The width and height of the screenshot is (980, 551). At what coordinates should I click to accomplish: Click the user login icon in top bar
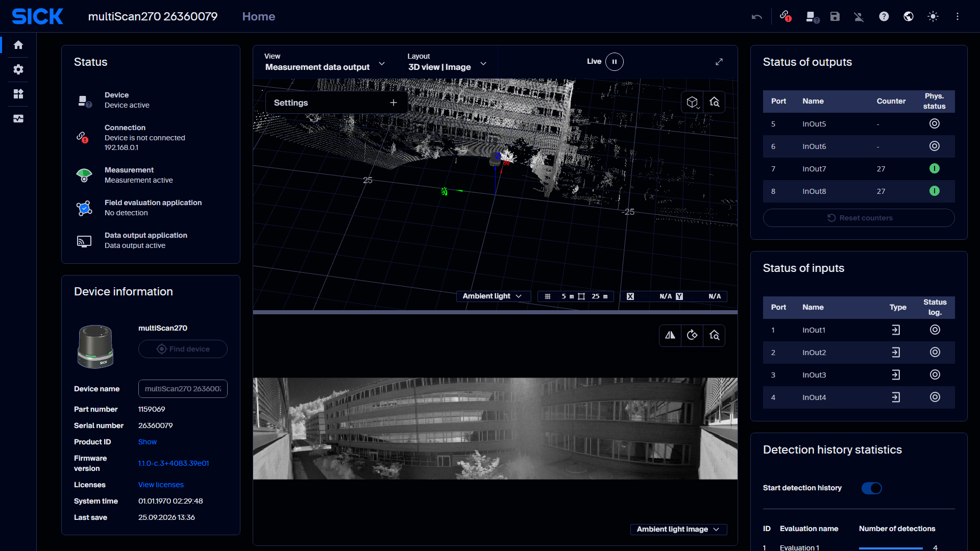coord(859,17)
